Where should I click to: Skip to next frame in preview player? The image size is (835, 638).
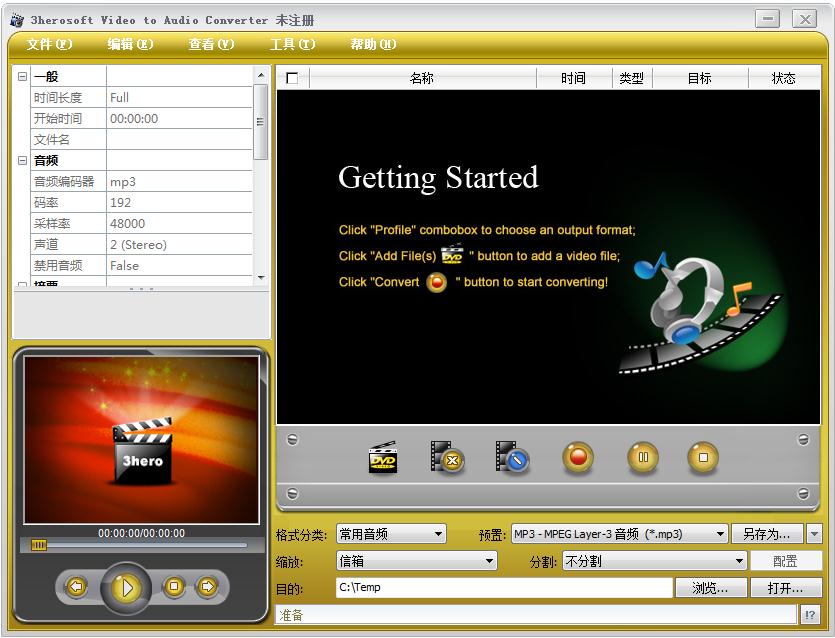click(207, 586)
